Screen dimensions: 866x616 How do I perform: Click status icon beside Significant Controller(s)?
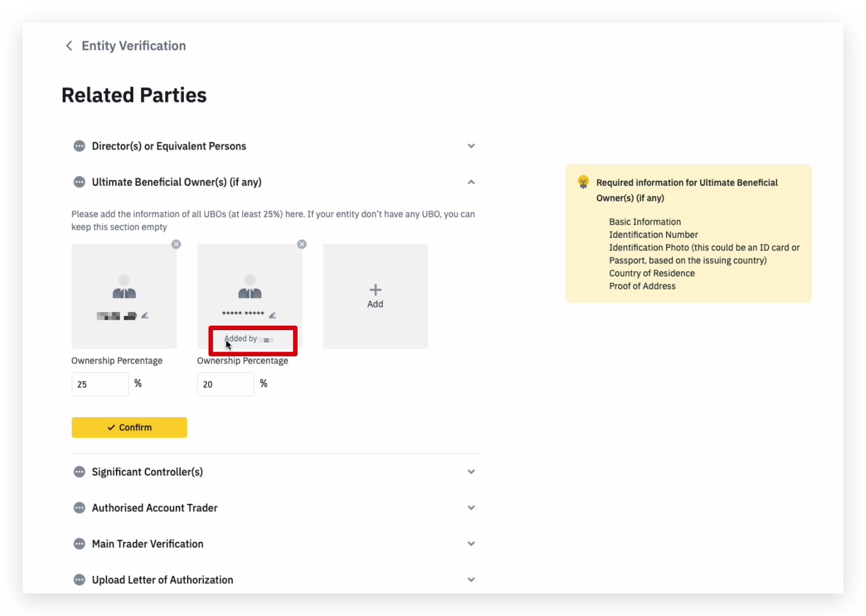(x=79, y=472)
